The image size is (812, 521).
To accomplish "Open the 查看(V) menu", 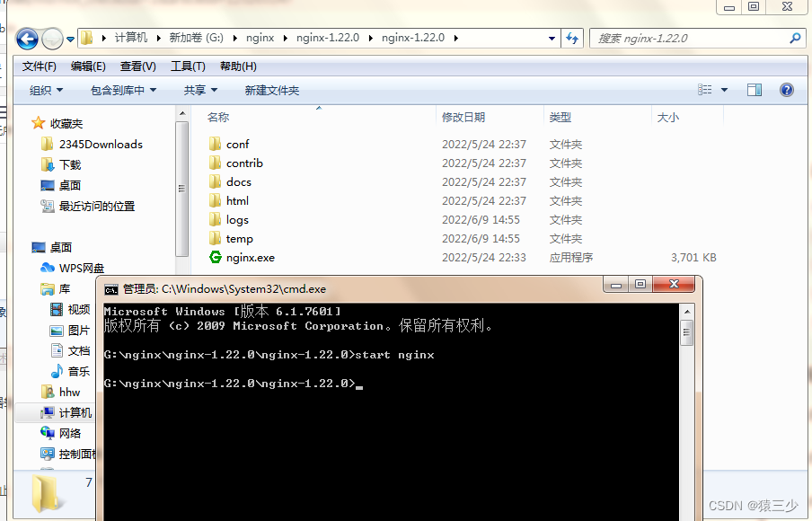I will pos(137,66).
